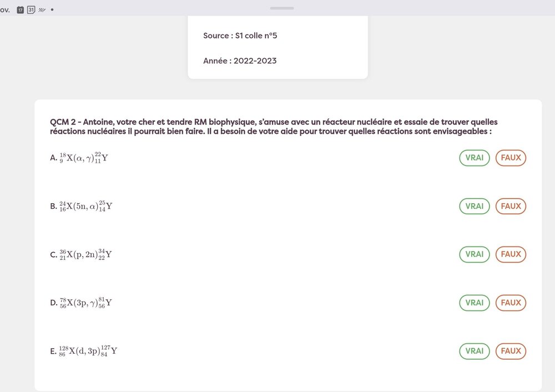
Task: Click the equation of statement A
Action: coord(82,158)
